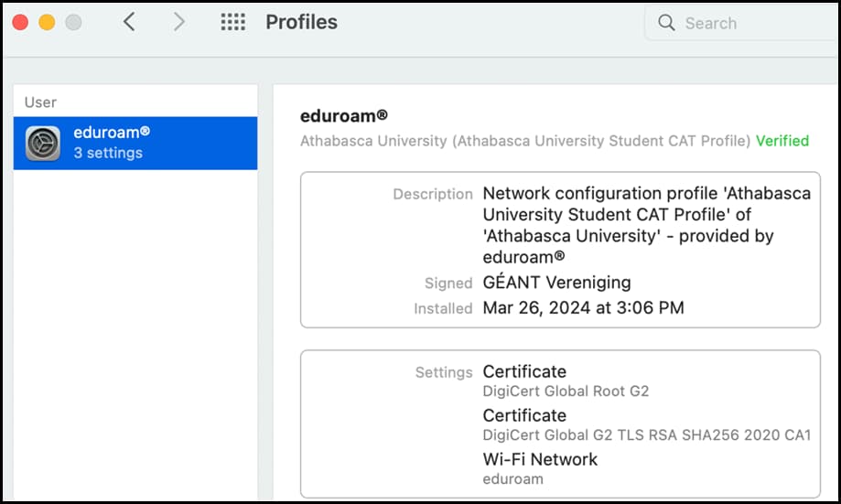Go forward with the right chevron
841x504 pixels.
[178, 22]
